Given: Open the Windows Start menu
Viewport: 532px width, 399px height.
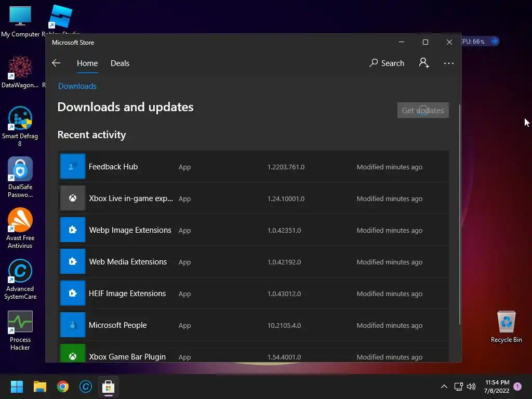Looking at the screenshot, I should tap(17, 387).
